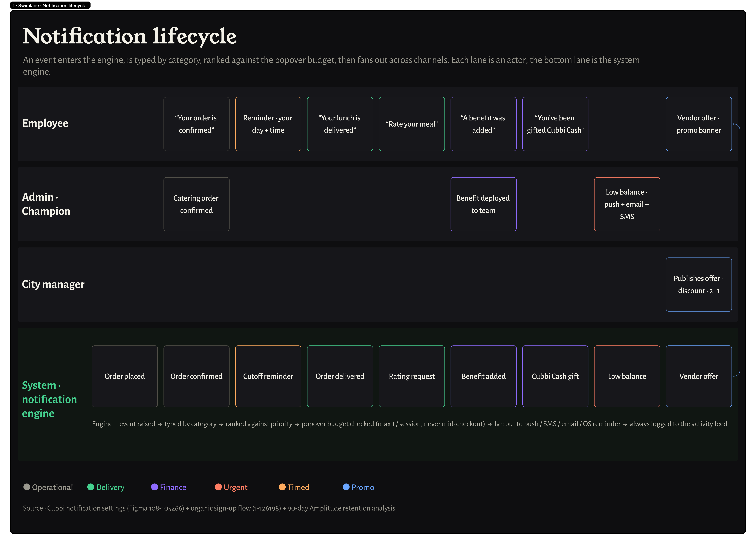Select 'Low balance · push + email + SMS' card
Image resolution: width=756 pixels, height=544 pixels.
point(627,204)
